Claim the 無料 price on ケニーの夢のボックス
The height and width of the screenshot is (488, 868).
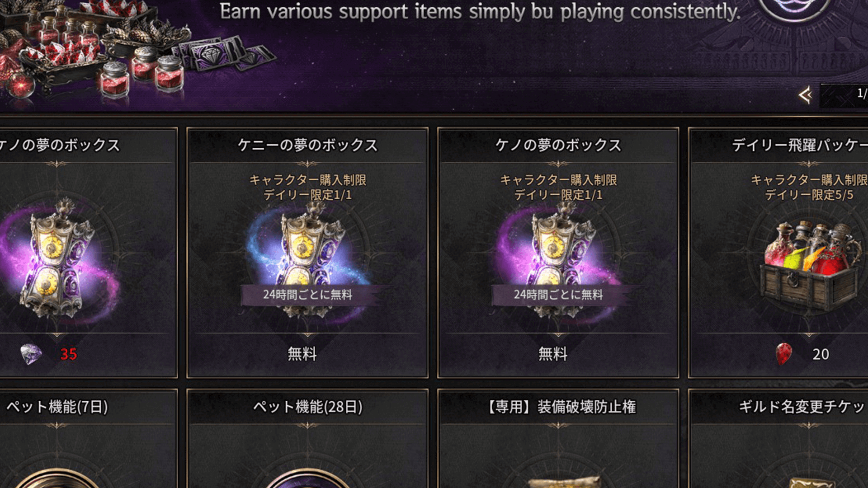point(302,354)
